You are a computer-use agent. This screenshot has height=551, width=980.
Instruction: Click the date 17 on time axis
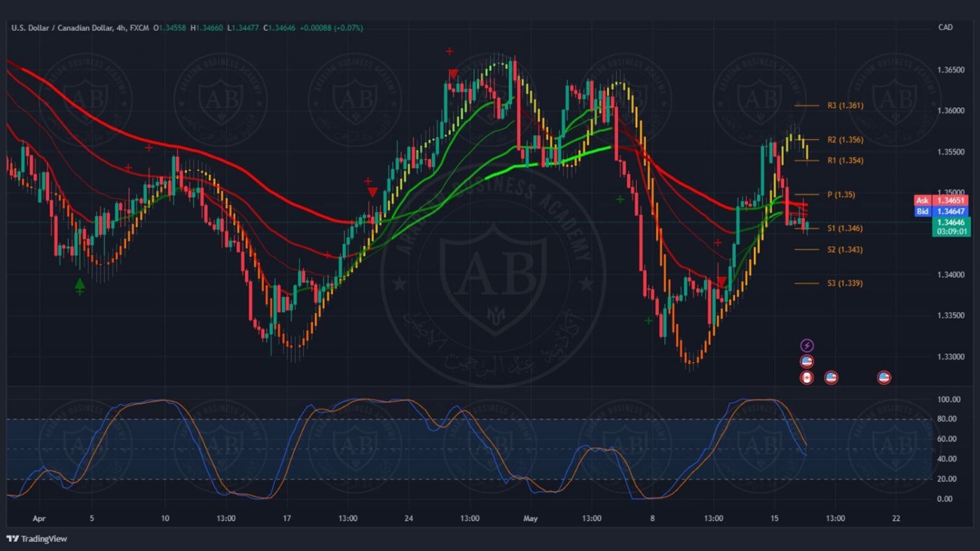point(287,518)
